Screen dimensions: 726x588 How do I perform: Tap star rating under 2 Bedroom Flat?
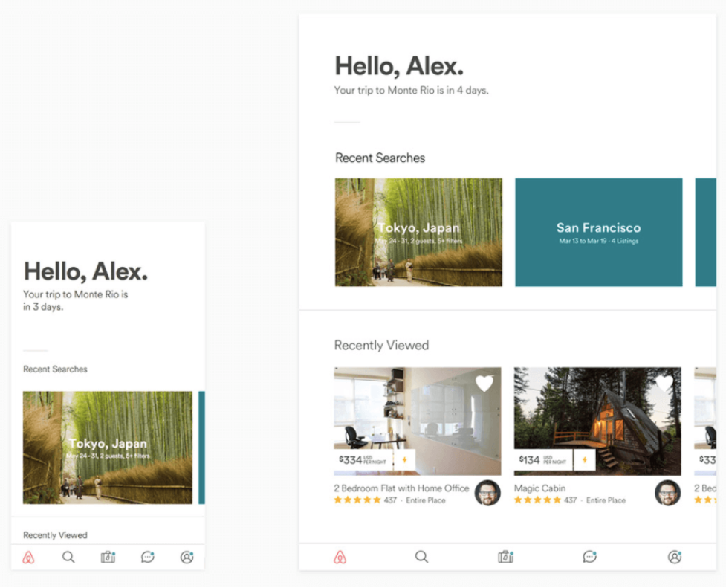357,500
